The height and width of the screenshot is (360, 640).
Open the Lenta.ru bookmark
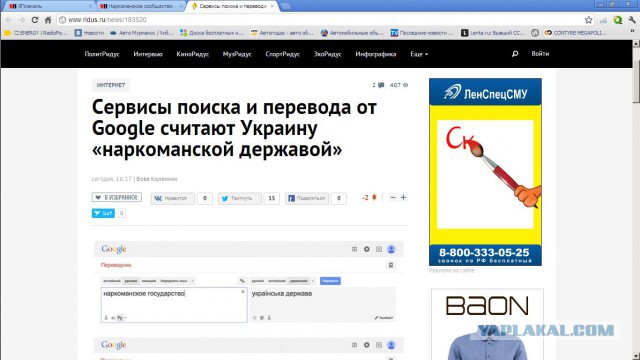[x=493, y=33]
